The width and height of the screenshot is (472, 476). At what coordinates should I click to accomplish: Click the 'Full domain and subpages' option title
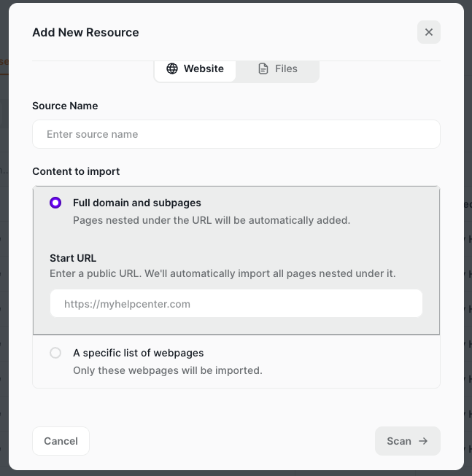136,203
